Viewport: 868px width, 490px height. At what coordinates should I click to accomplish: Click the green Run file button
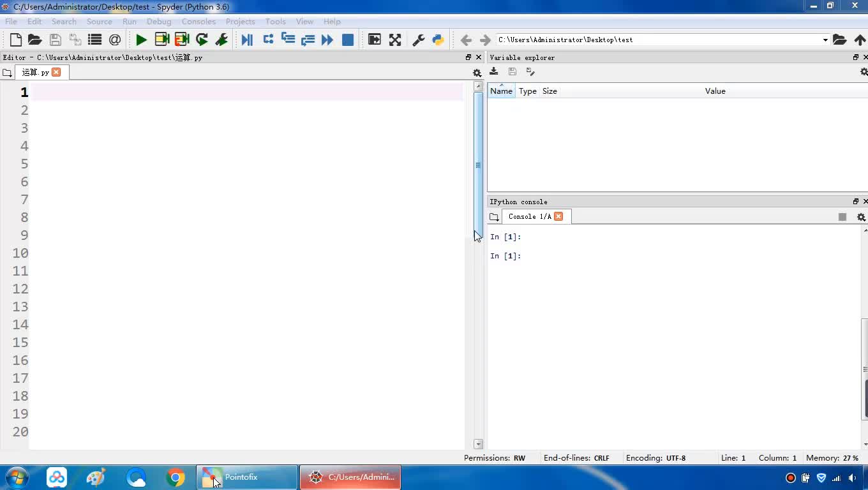(x=141, y=40)
